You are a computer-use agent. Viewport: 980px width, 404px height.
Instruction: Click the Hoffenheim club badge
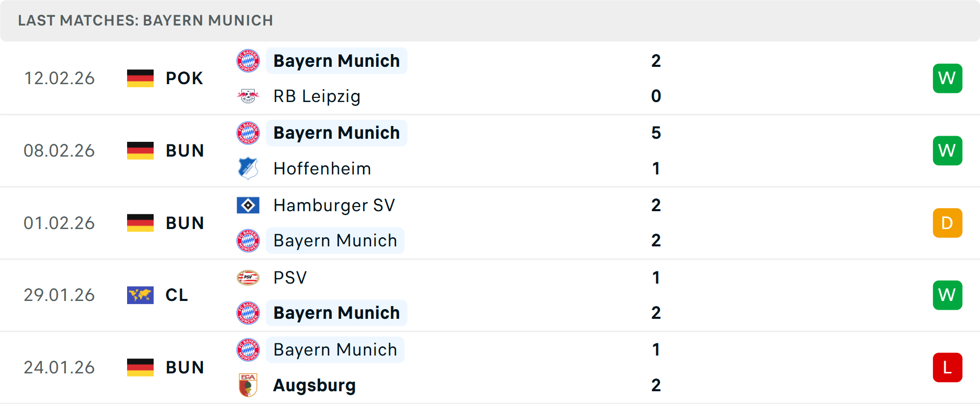[248, 168]
